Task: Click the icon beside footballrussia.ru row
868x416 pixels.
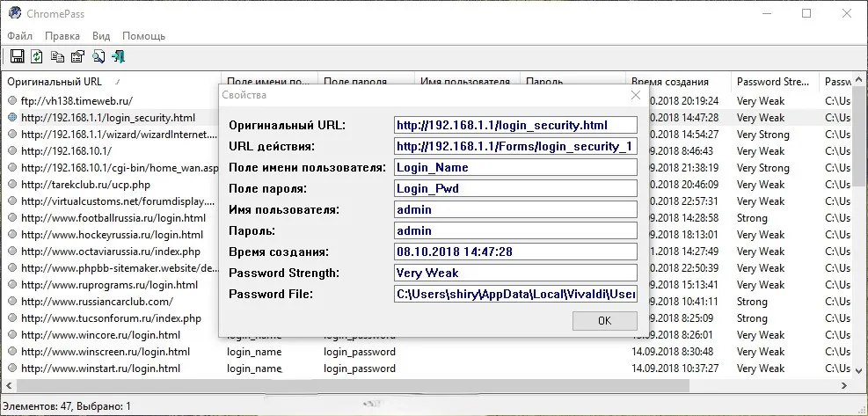Action: click(12, 218)
